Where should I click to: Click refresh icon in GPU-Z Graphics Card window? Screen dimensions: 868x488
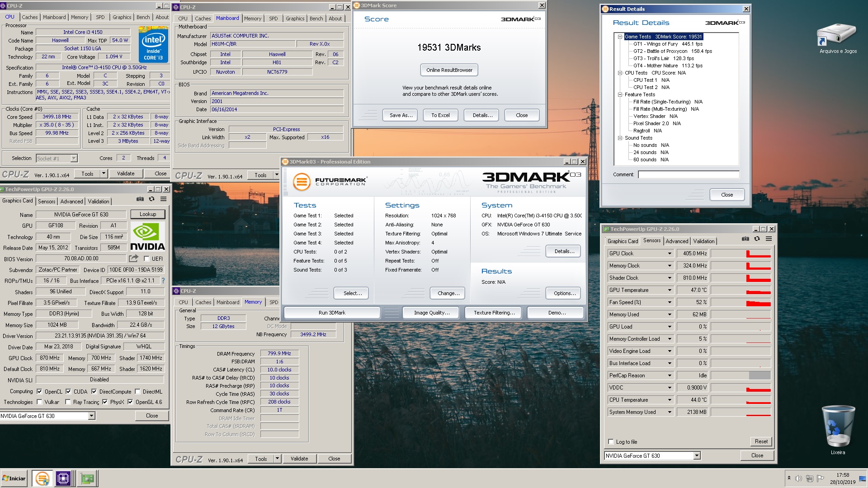click(x=152, y=199)
